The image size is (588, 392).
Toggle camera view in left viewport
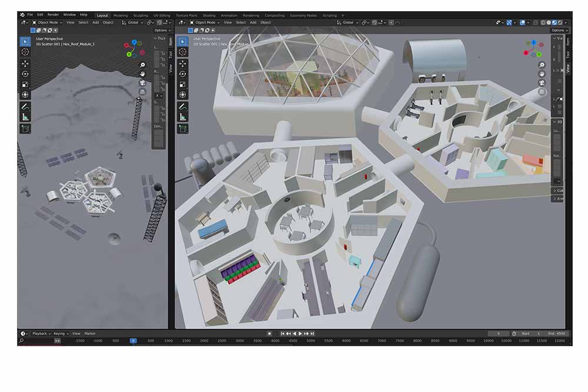(x=142, y=82)
